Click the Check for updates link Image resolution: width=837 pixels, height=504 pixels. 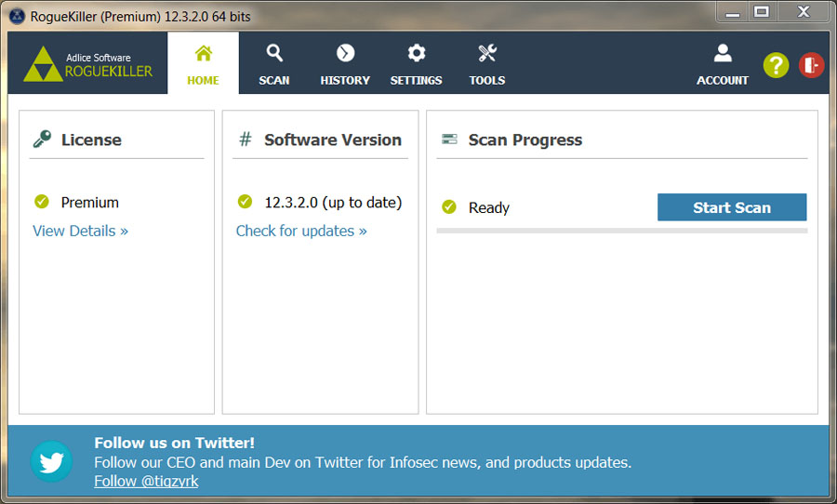[301, 231]
